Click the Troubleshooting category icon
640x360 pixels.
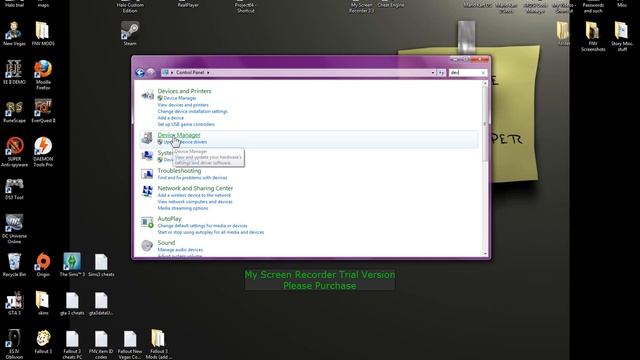coord(147,174)
